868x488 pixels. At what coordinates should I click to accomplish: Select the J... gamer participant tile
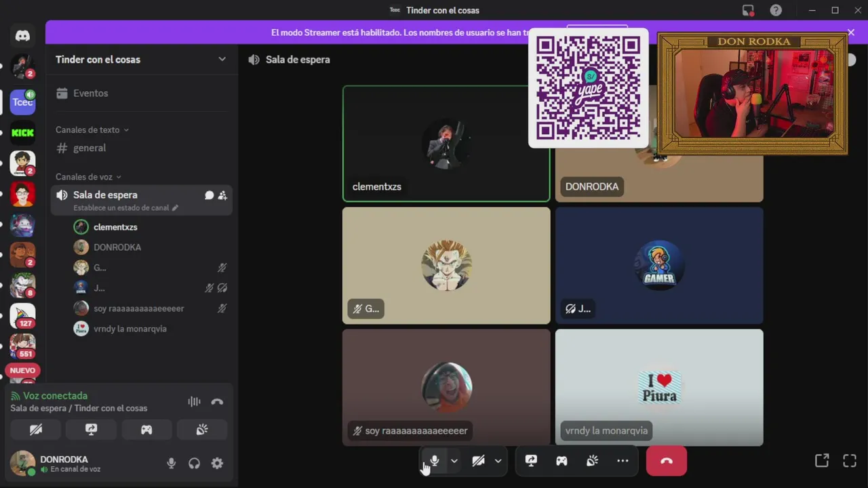click(x=659, y=266)
